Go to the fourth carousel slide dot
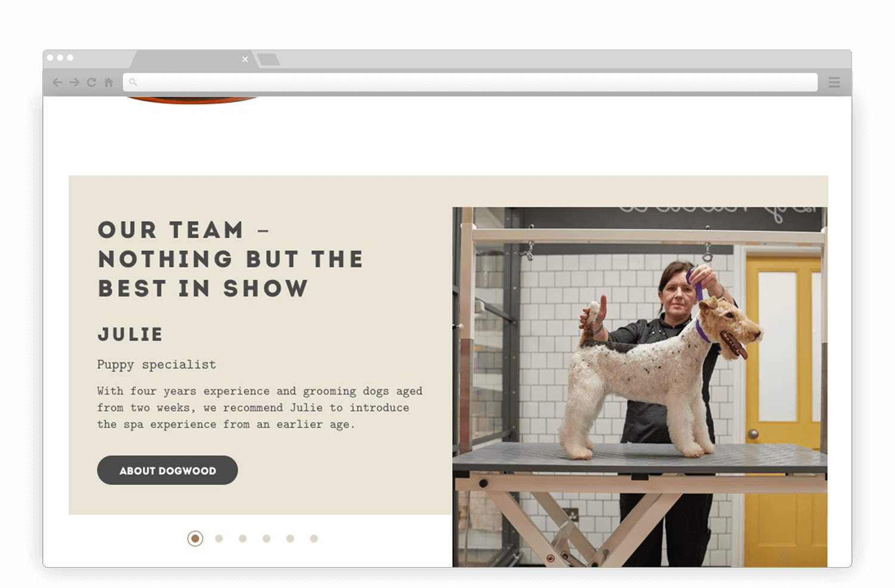The height and width of the screenshot is (588, 895). pyautogui.click(x=267, y=539)
